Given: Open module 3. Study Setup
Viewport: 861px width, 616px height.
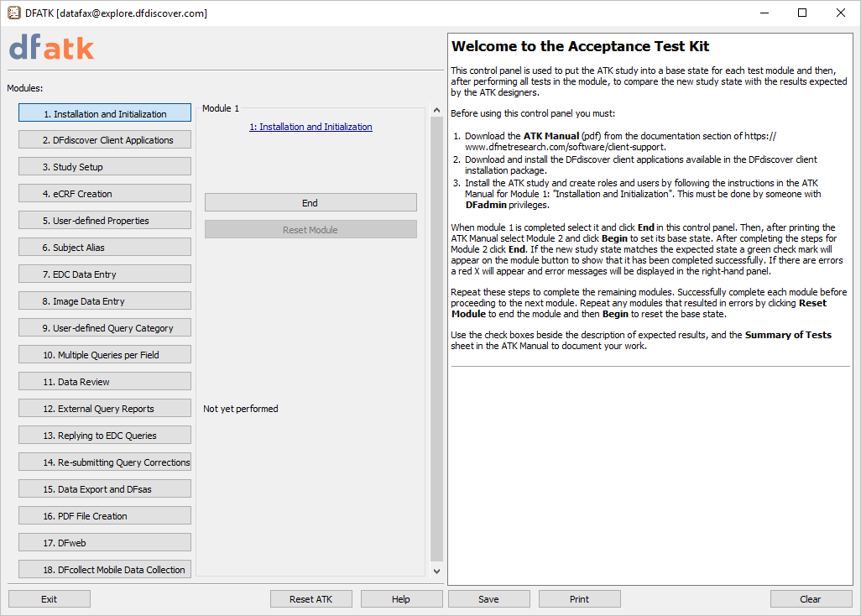Looking at the screenshot, I should click(x=105, y=167).
